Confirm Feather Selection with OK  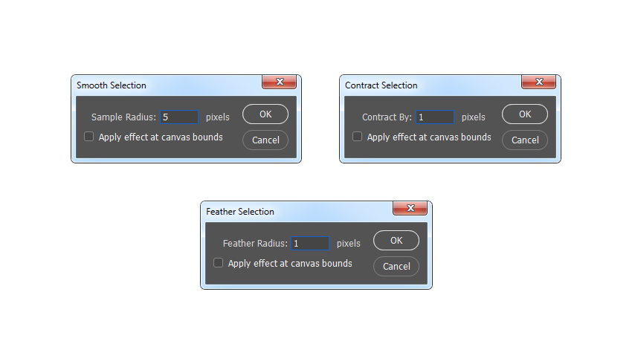[396, 241]
